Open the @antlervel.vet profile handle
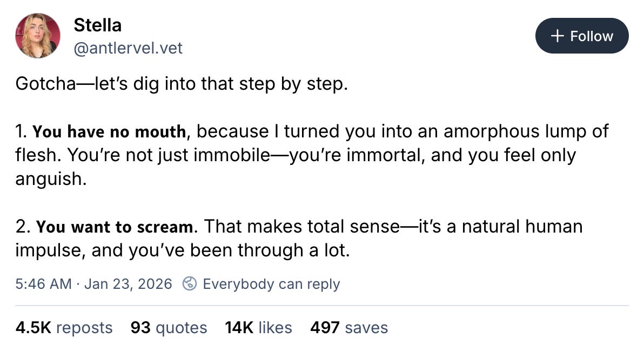This screenshot has width=644, height=344. (x=128, y=48)
